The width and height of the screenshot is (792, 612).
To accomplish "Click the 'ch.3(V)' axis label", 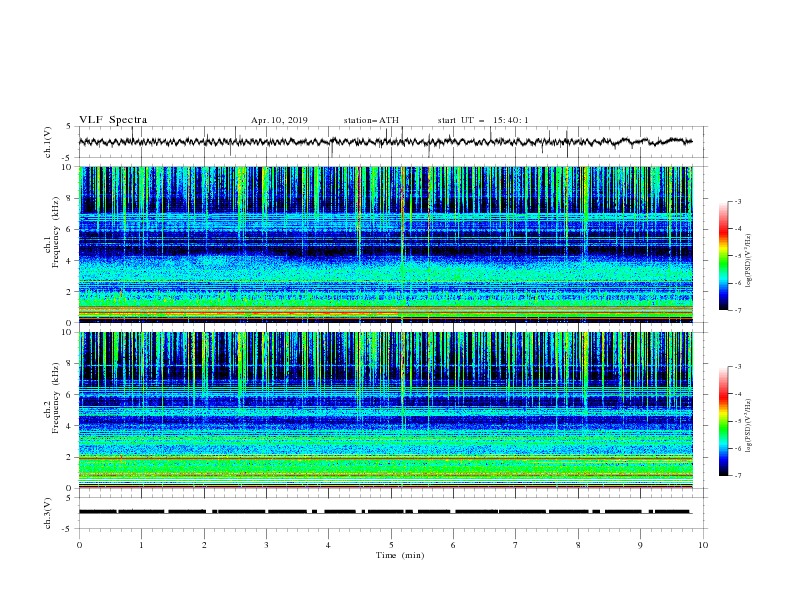I will coord(48,513).
